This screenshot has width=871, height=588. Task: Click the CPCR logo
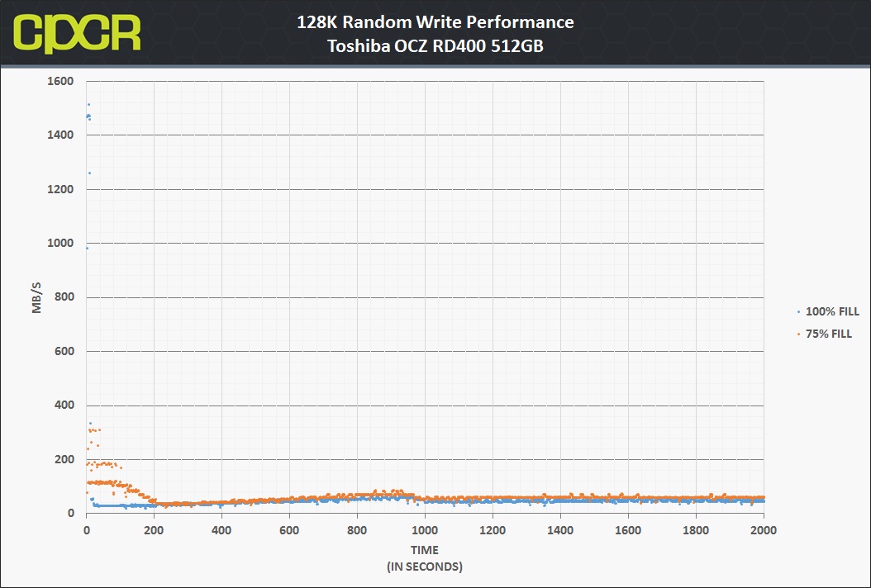(77, 34)
